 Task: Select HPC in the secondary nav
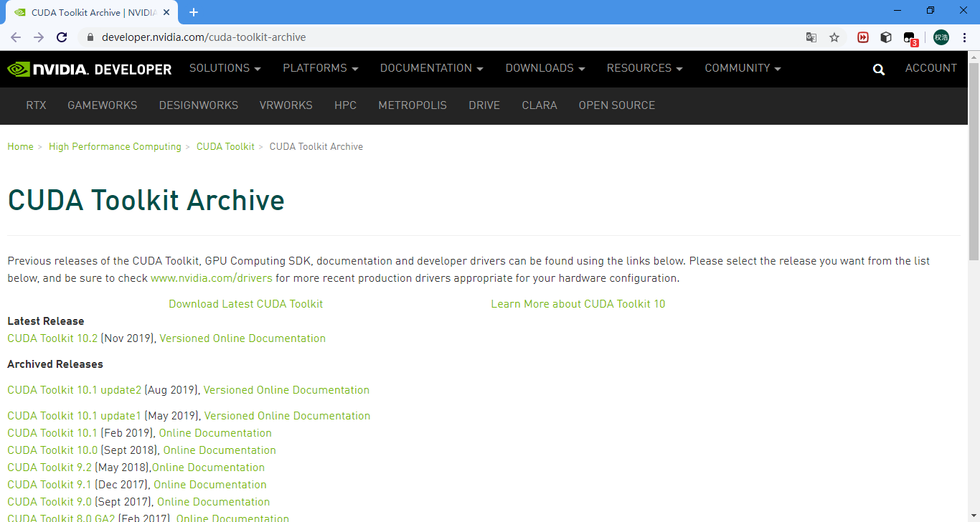click(x=345, y=105)
